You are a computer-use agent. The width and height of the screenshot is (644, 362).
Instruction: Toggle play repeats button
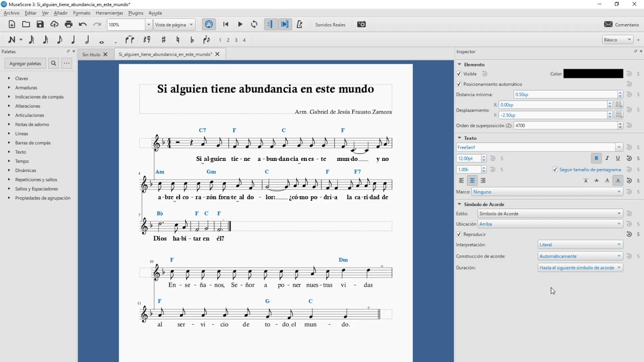point(270,24)
